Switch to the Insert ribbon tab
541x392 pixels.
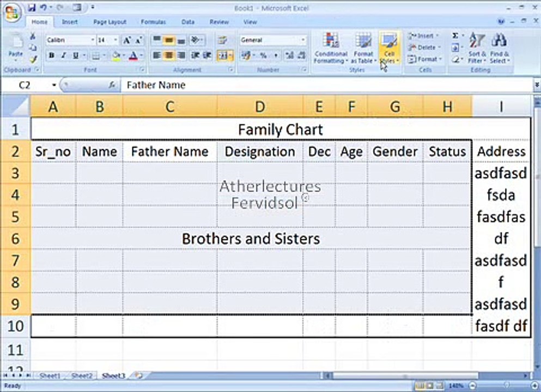pos(70,22)
